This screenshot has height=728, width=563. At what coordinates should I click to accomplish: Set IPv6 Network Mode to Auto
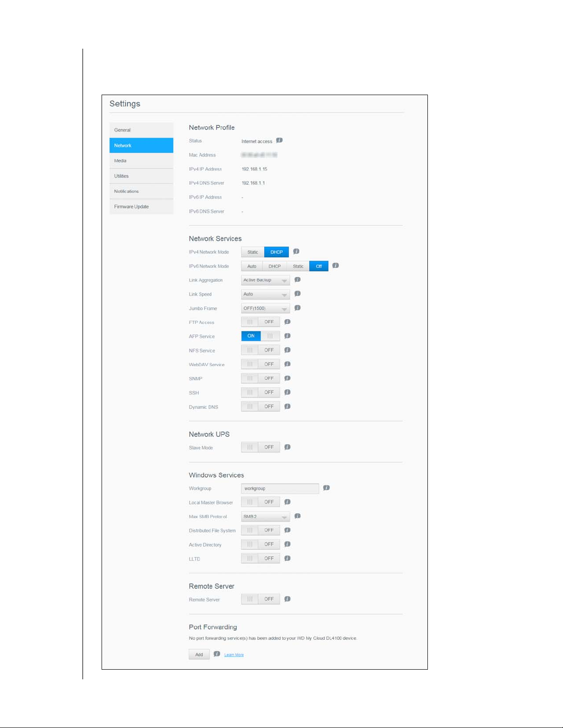pos(252,266)
